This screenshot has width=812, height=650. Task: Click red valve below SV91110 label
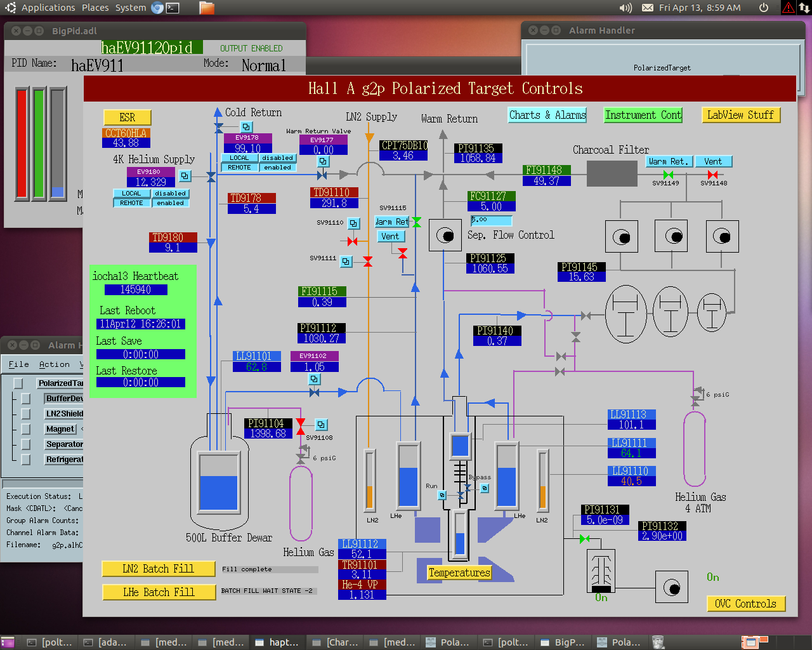[x=352, y=241]
